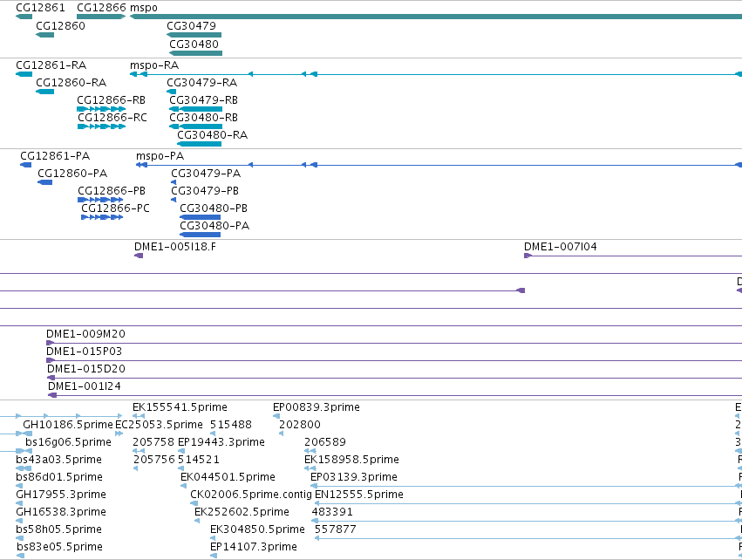Select the EK252602.5prime EST label
Screen dimensions: 742x560
(x=242, y=512)
